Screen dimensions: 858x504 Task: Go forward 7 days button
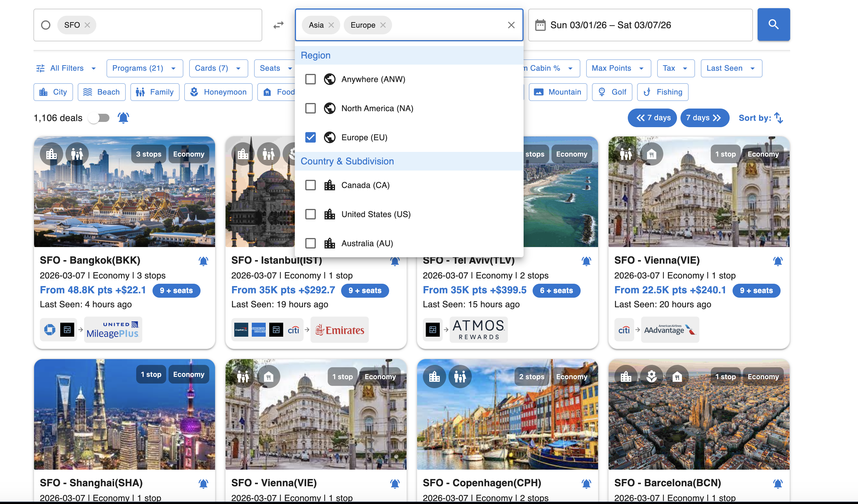click(704, 118)
